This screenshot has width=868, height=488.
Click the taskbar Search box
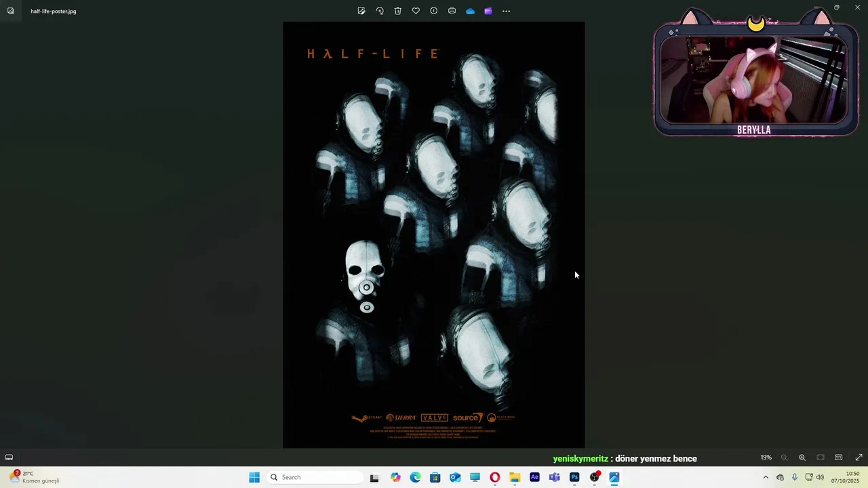[x=315, y=477]
